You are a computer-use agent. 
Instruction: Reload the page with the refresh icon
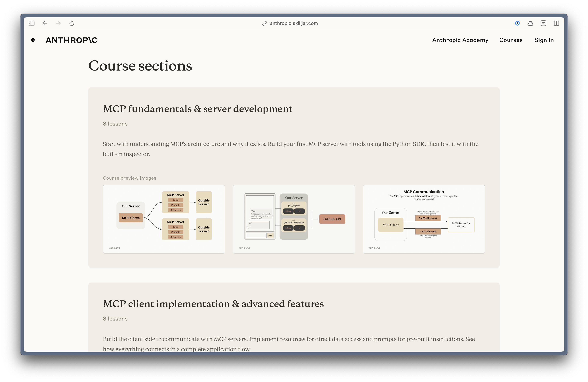pyautogui.click(x=72, y=23)
